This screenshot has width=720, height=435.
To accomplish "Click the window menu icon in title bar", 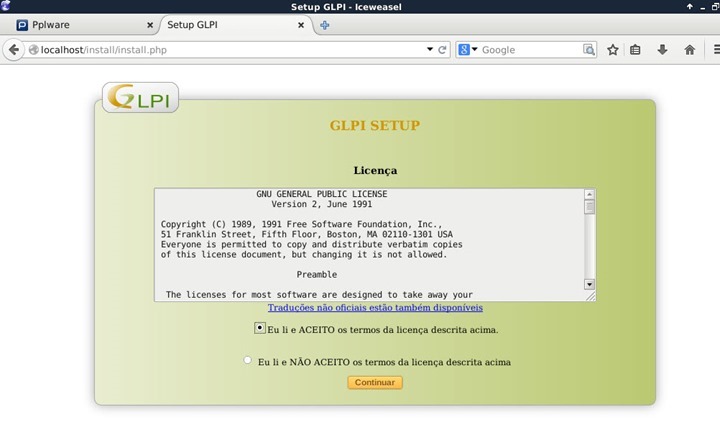I will pos(6,6).
